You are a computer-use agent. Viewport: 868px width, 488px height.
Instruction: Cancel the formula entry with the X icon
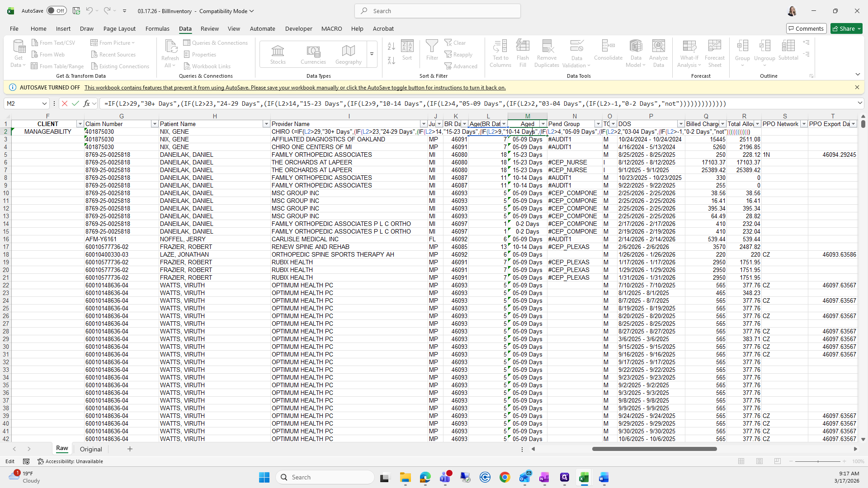(x=65, y=103)
